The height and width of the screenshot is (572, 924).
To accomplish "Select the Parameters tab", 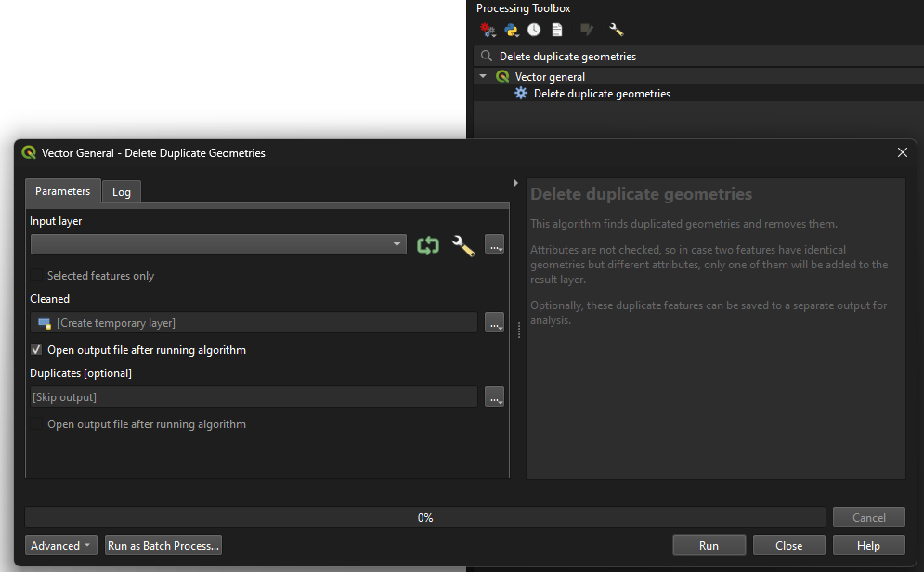I will pos(62,191).
